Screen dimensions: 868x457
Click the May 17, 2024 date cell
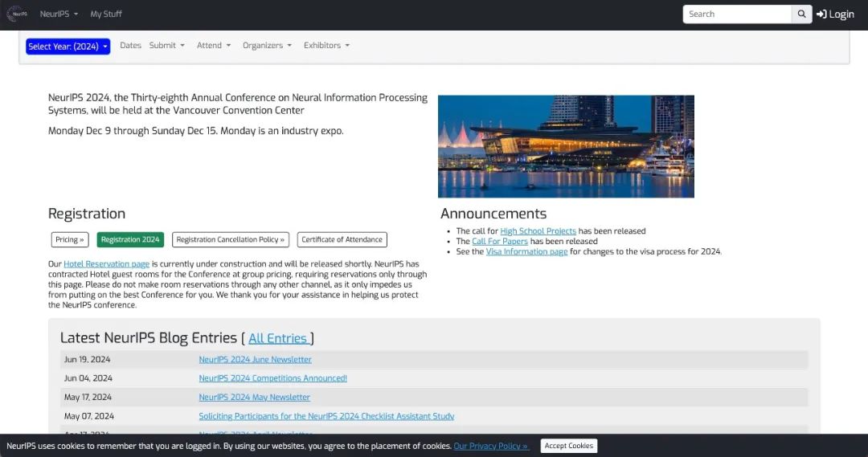click(88, 398)
